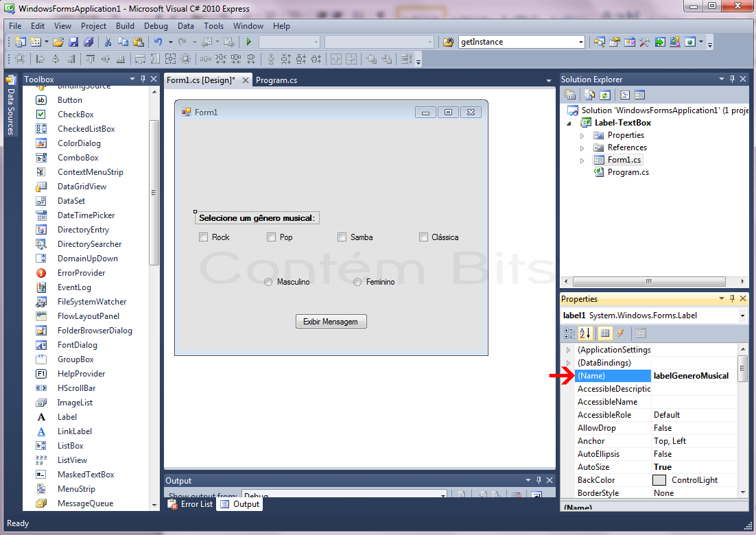
Task: Check the Clássica checkbox
Action: pos(423,237)
